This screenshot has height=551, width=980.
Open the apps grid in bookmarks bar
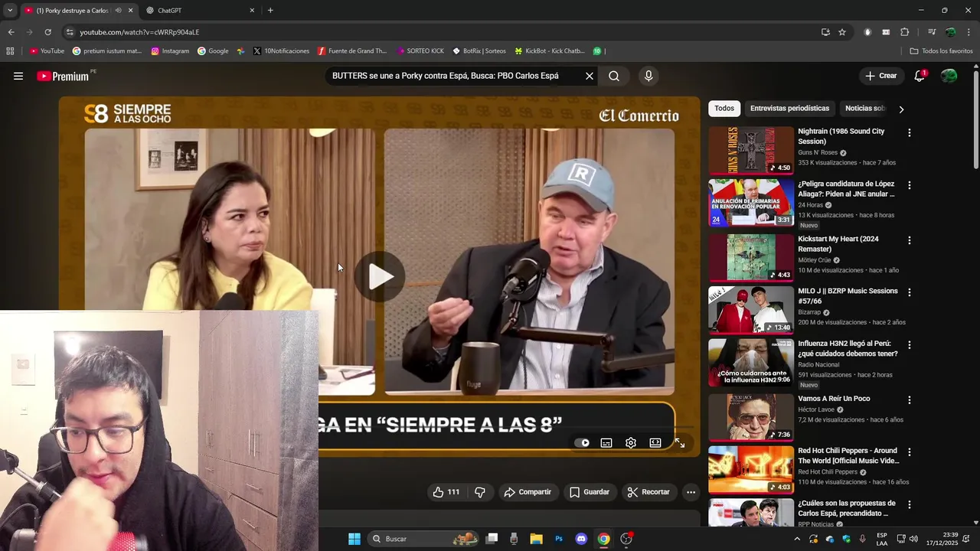(10, 51)
